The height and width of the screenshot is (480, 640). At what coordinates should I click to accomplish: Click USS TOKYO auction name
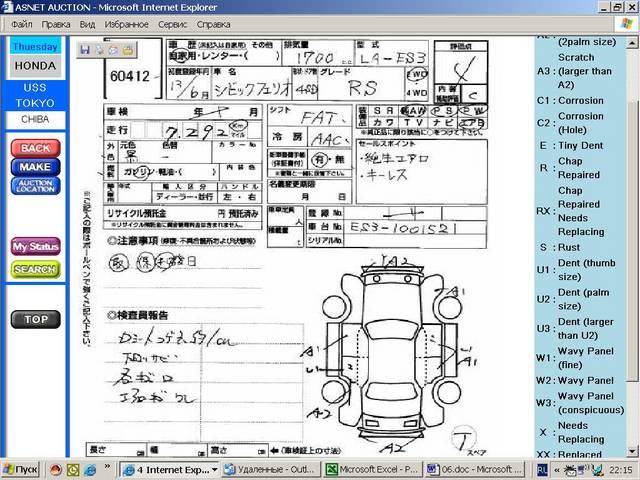36,95
